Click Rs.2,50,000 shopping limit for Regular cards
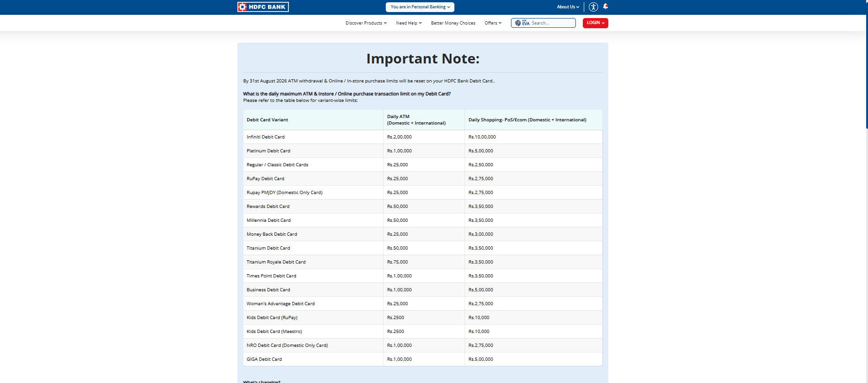This screenshot has height=383, width=868. pos(480,165)
